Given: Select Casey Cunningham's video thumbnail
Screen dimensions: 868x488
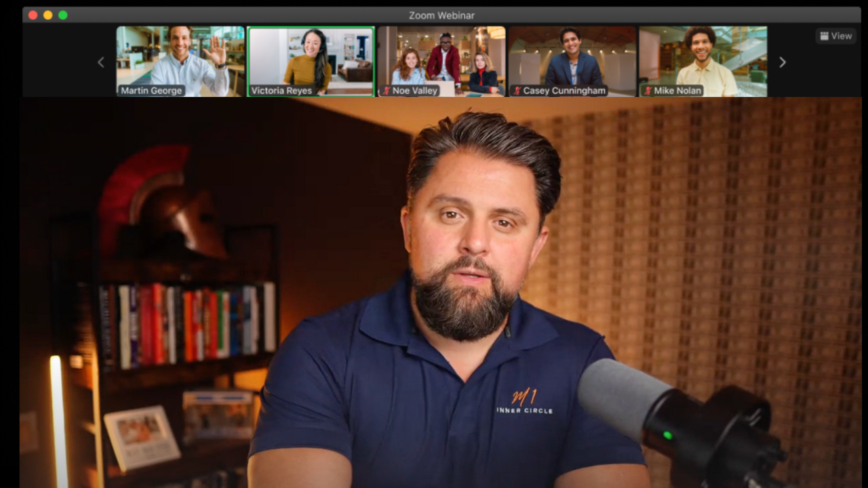Looking at the screenshot, I should point(572,61).
